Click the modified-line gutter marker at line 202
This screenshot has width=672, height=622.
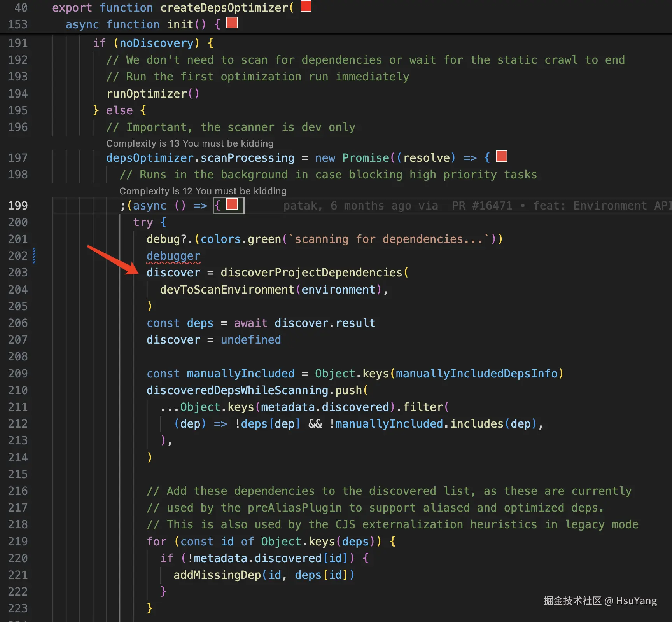(x=34, y=256)
